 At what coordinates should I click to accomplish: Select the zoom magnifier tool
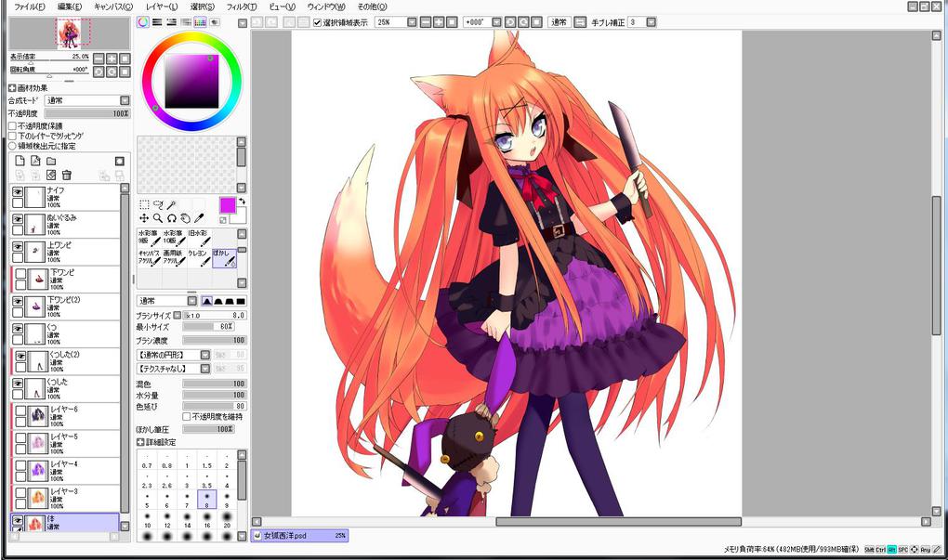point(158,218)
